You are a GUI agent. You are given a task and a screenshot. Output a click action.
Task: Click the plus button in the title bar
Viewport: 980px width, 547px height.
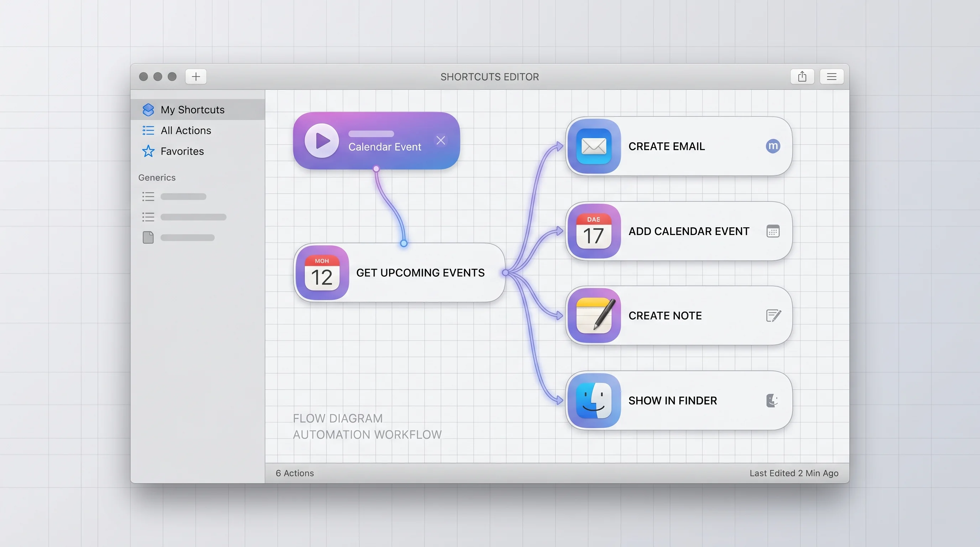click(x=196, y=77)
